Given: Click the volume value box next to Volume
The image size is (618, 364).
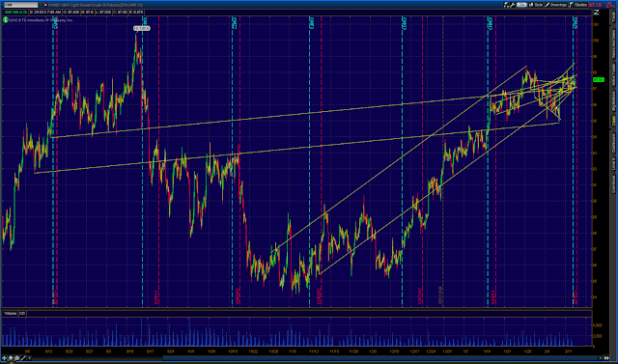Looking at the screenshot, I should tap(21, 313).
